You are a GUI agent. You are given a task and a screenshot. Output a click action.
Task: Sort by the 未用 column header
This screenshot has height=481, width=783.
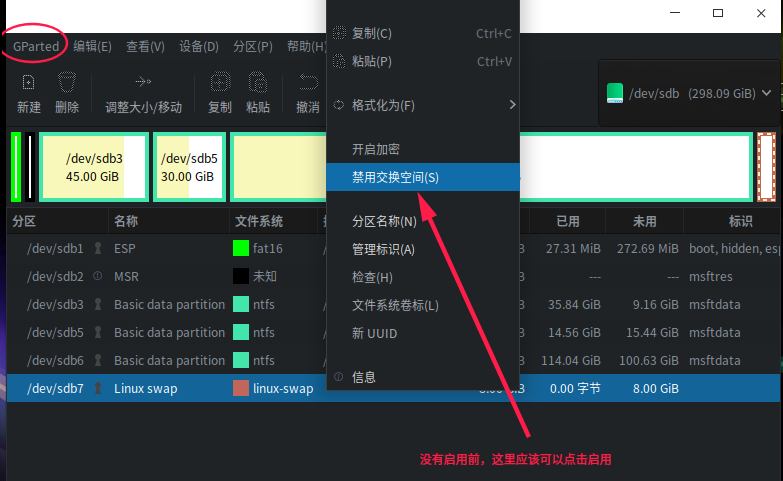coord(644,221)
